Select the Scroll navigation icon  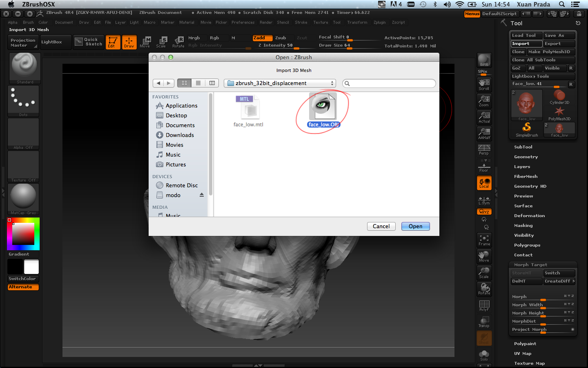484,84
